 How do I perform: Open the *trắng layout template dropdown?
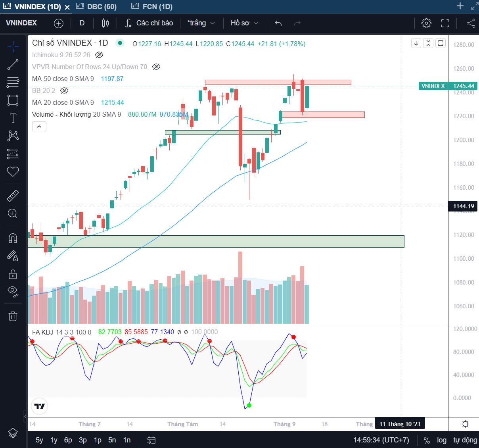point(201,23)
